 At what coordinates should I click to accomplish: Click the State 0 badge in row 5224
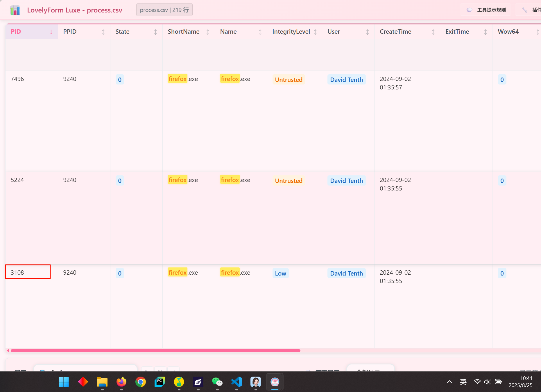coord(120,181)
